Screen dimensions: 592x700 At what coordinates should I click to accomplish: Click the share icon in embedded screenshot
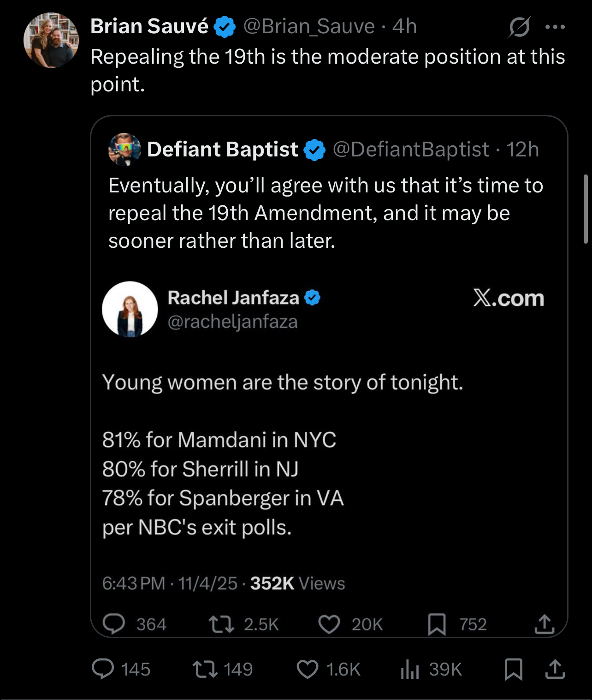(x=544, y=624)
